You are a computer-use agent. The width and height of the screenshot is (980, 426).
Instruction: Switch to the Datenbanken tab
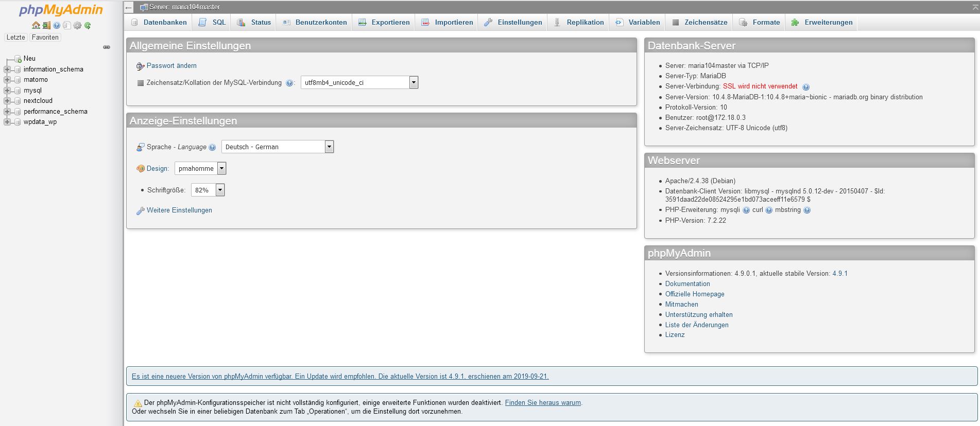tap(159, 22)
